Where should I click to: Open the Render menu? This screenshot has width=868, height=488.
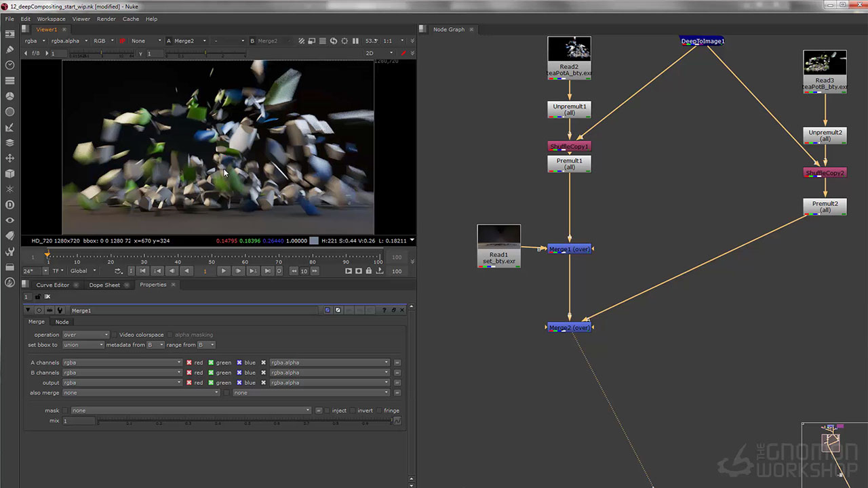(x=106, y=19)
